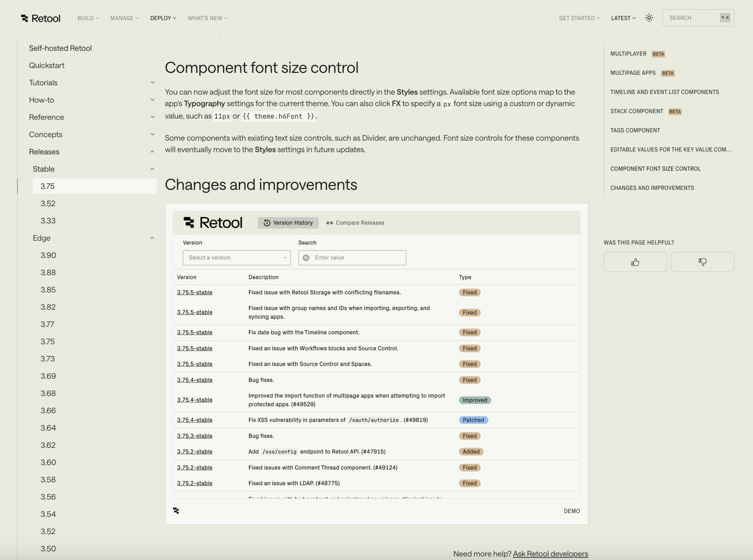This screenshot has width=753, height=560.
Task: Open the Select a version dropdown
Action: tap(237, 258)
